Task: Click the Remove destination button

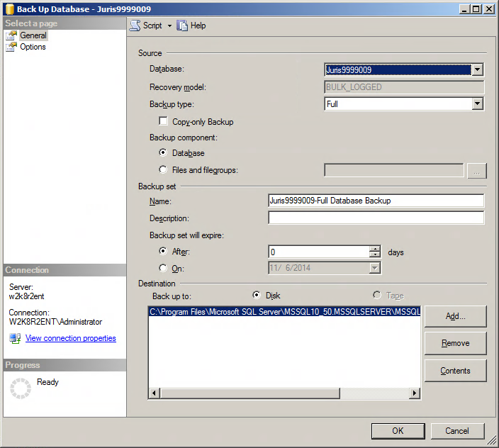Action: (x=455, y=343)
